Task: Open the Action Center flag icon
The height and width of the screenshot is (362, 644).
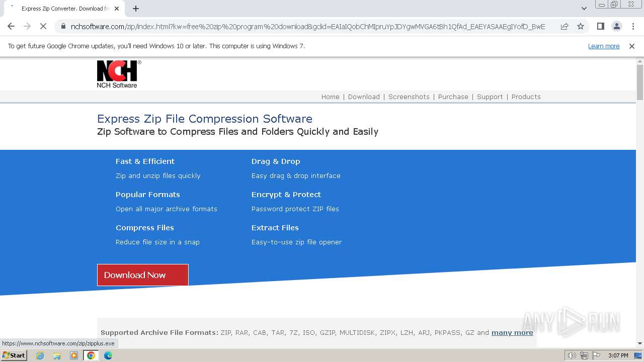Action: (596, 355)
